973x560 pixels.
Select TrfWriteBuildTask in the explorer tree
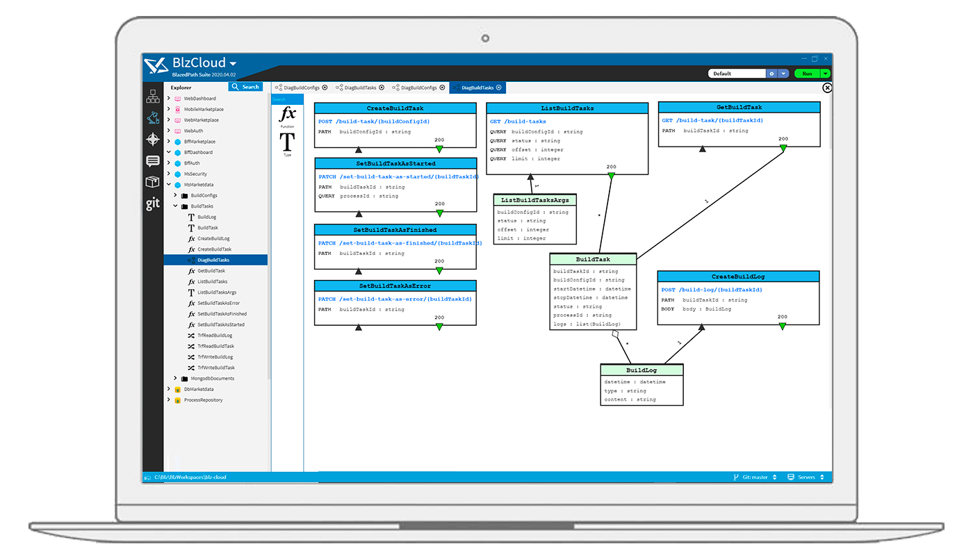[216, 368]
